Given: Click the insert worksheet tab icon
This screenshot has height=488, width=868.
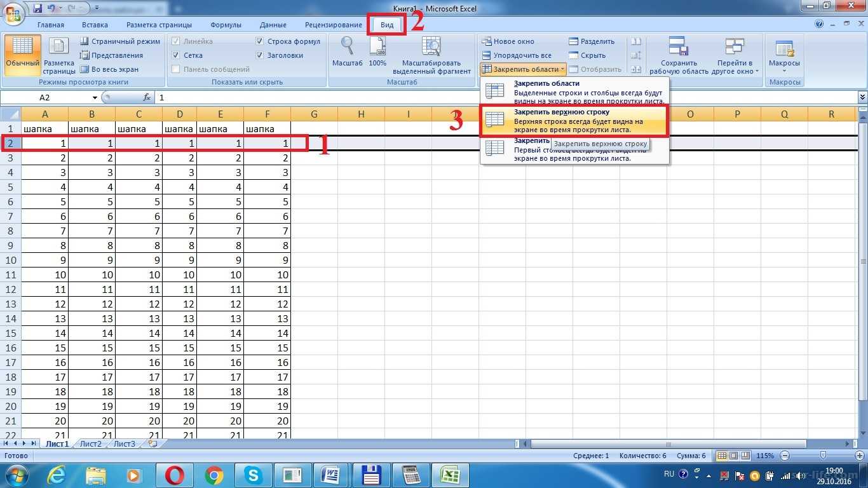Looking at the screenshot, I should tap(151, 444).
